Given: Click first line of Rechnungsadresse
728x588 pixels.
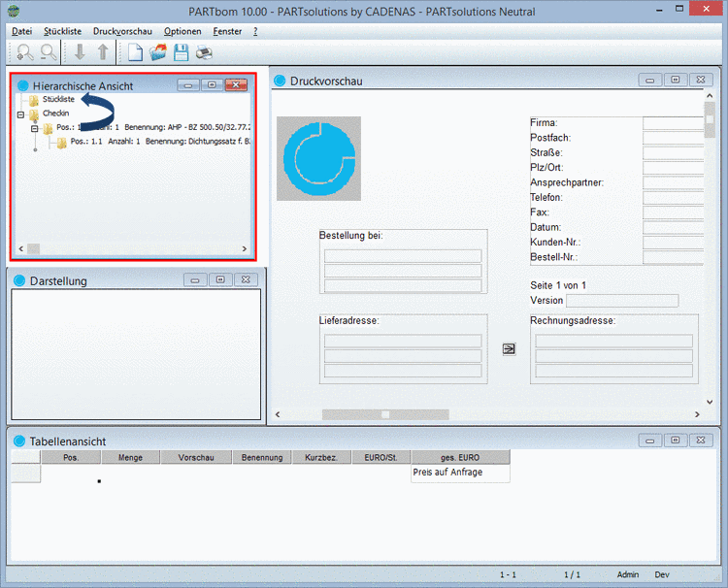Looking at the screenshot, I should (x=613, y=342).
